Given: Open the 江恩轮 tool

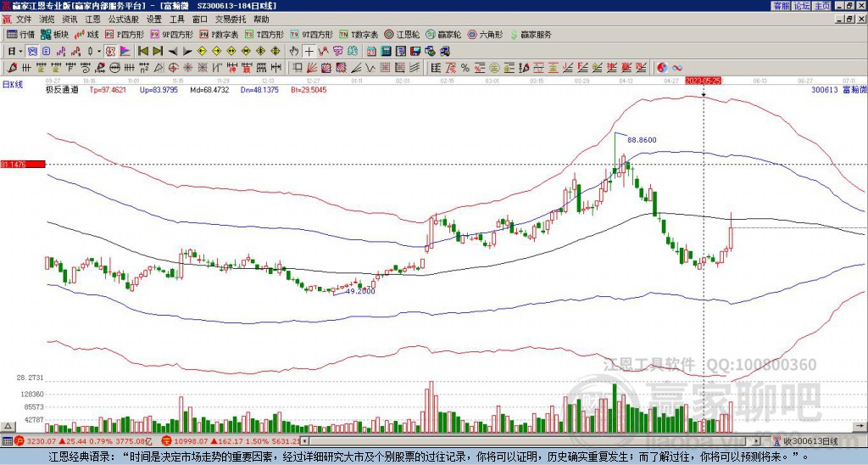Looking at the screenshot, I should [x=401, y=34].
